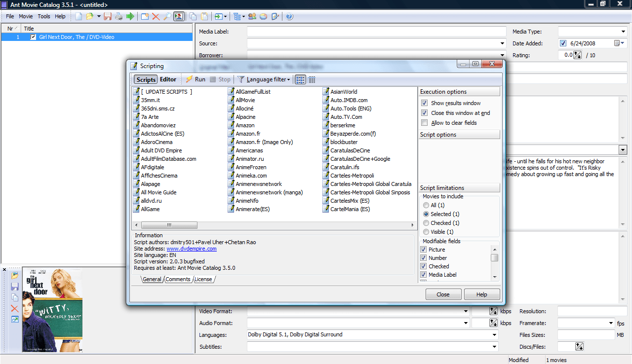632x364 pixels.
Task: Open the www.dvdempire.com link
Action: pos(192,249)
